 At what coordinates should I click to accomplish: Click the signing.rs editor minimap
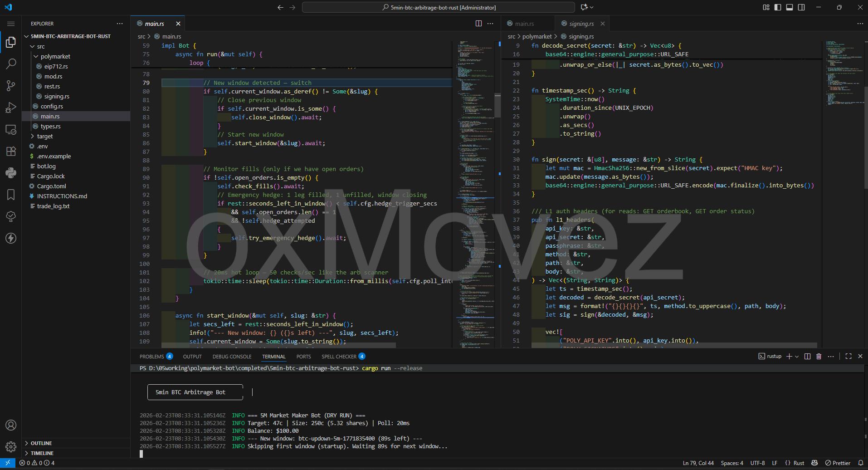pyautogui.click(x=844, y=195)
